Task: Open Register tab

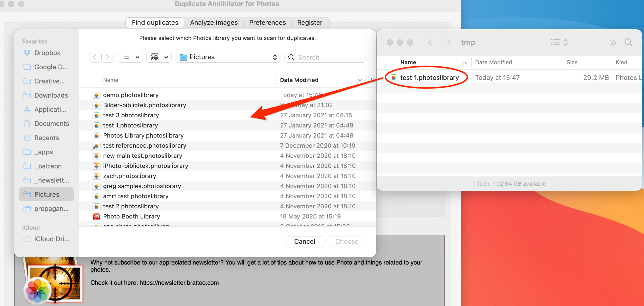Action: click(310, 23)
